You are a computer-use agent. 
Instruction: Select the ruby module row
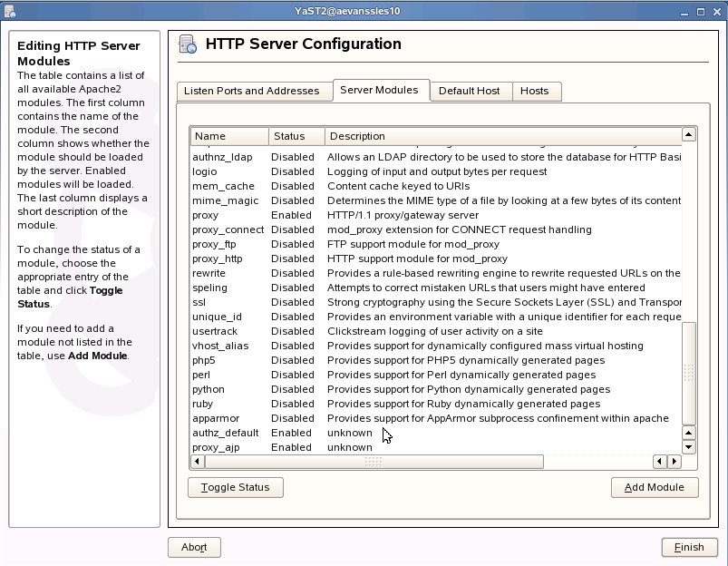436,404
